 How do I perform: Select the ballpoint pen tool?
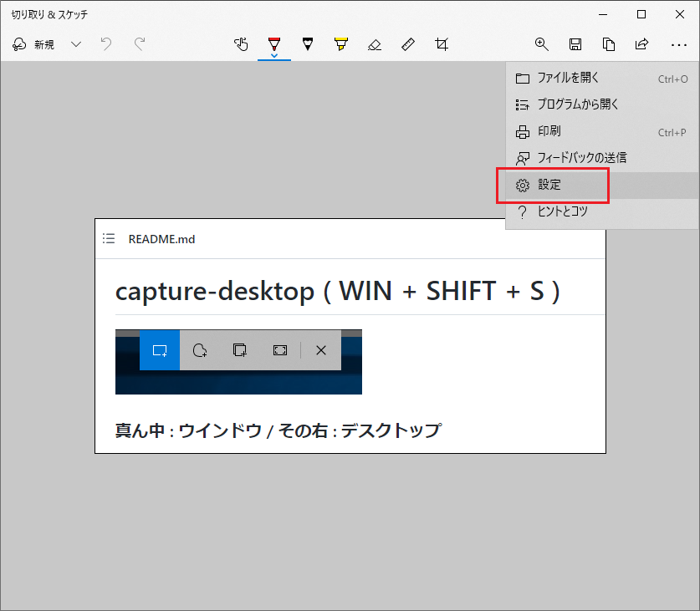pos(274,44)
